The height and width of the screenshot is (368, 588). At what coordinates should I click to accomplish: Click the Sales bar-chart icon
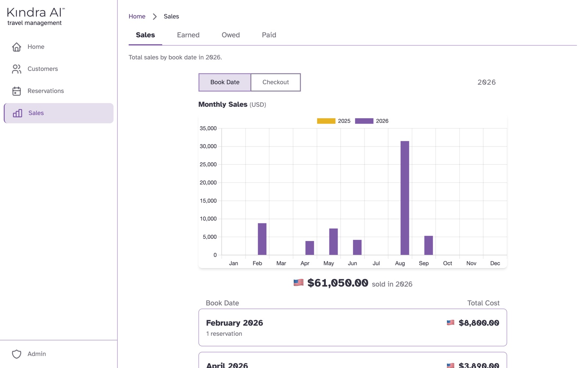click(x=17, y=113)
